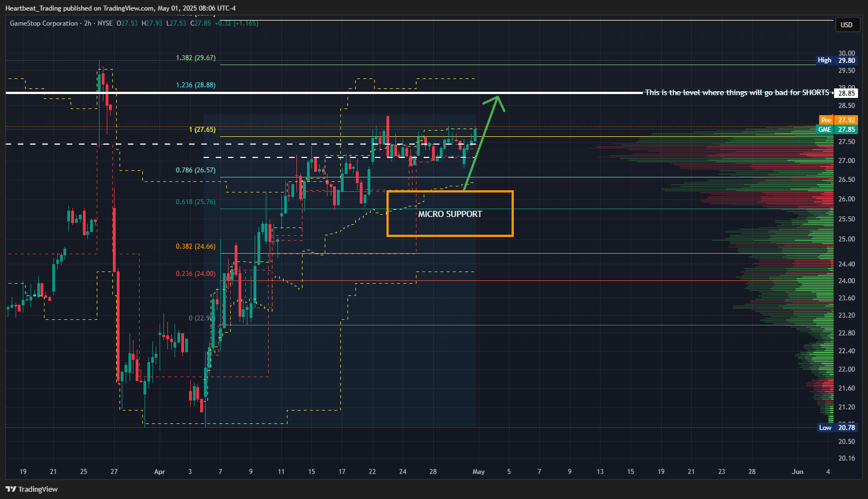The image size is (868, 499).
Task: Click the 30.00 price axis label
Action: point(847,53)
